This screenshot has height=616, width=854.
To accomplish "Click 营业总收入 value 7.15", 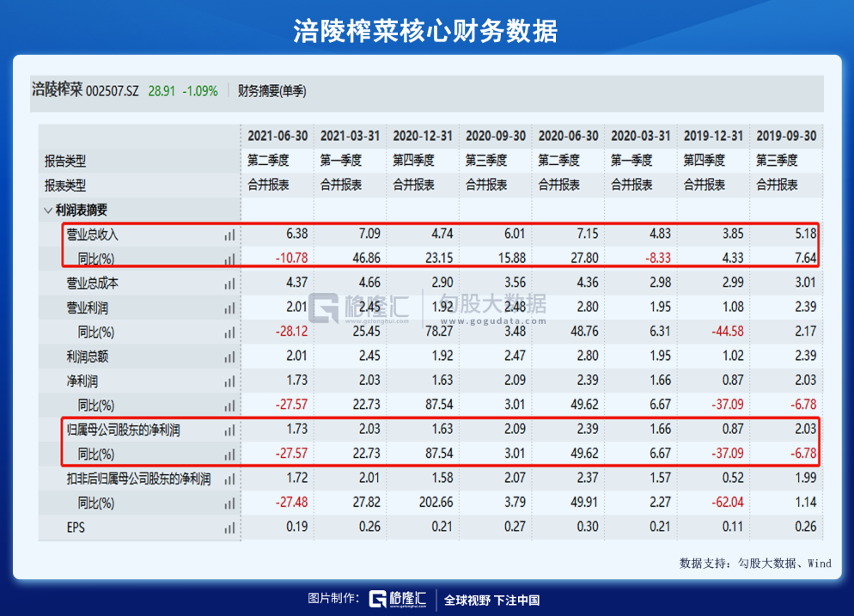I will tap(587, 234).
